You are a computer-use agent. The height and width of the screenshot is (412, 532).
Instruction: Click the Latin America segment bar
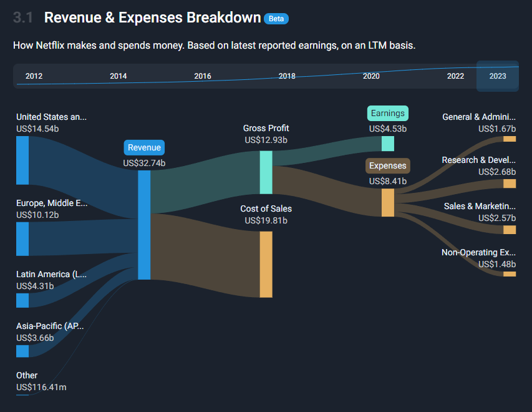coord(22,301)
